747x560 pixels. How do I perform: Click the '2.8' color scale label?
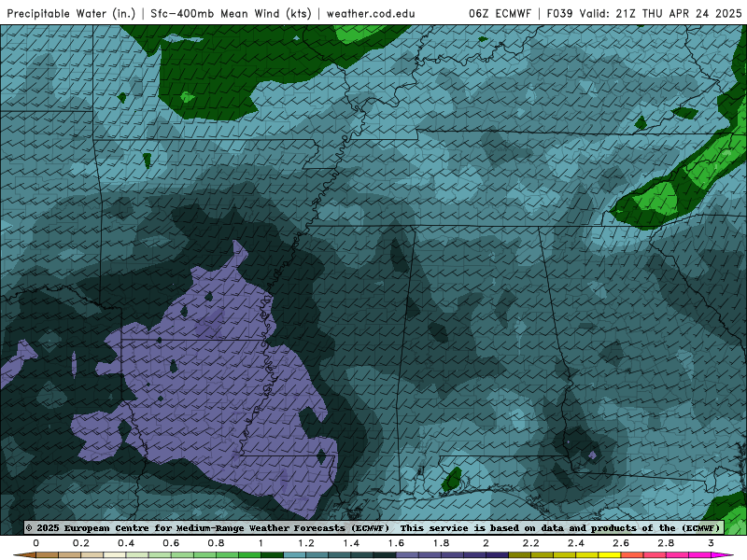(666, 543)
